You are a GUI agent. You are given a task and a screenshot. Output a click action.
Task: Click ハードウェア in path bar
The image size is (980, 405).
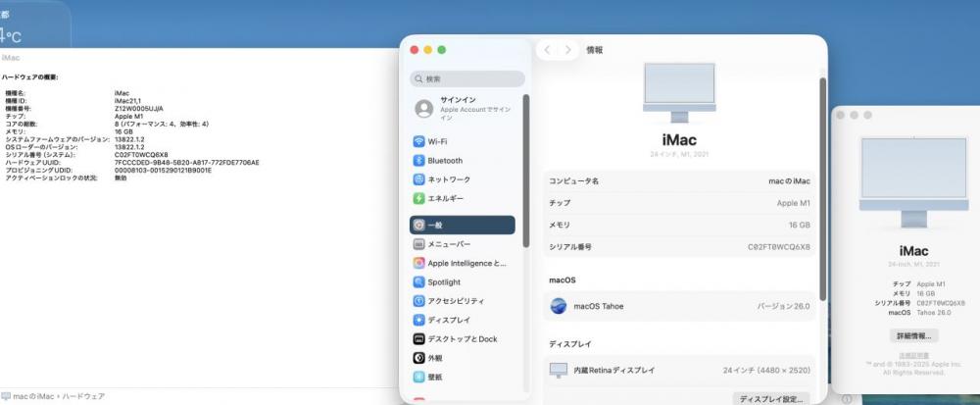[83, 396]
